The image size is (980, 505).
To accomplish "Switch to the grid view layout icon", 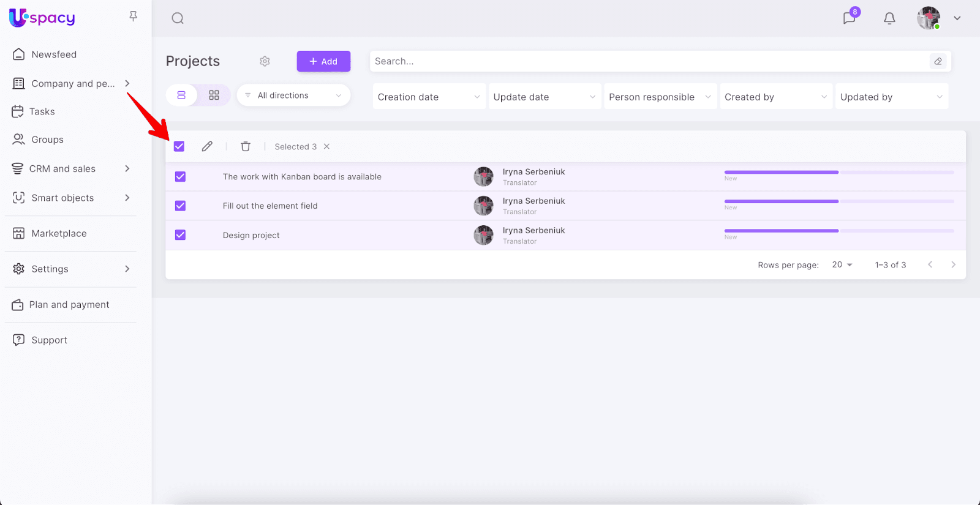I will [214, 95].
